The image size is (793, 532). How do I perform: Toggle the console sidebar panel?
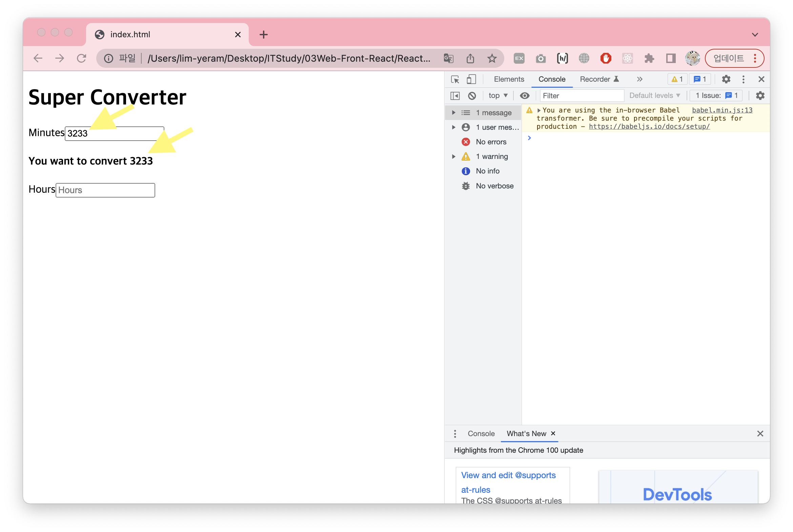(x=455, y=96)
